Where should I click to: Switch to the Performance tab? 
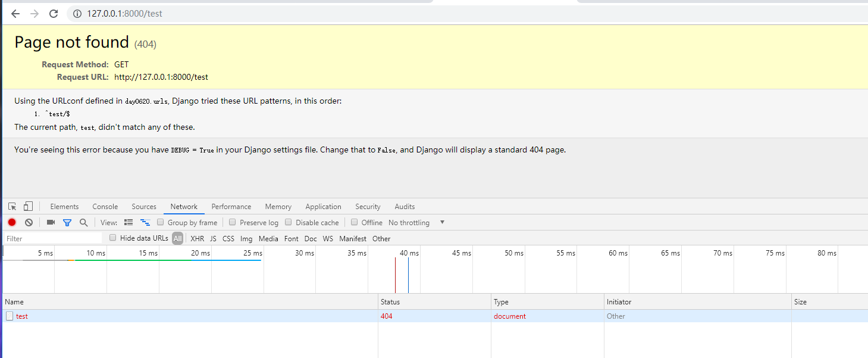(231, 207)
